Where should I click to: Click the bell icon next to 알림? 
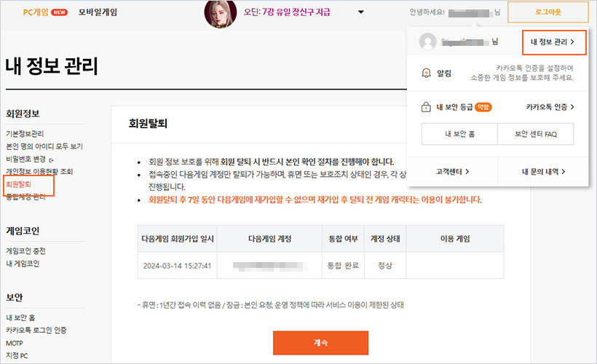point(427,74)
